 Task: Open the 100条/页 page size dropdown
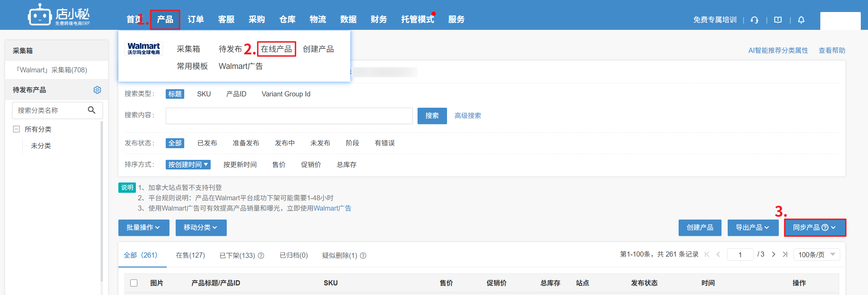click(817, 255)
